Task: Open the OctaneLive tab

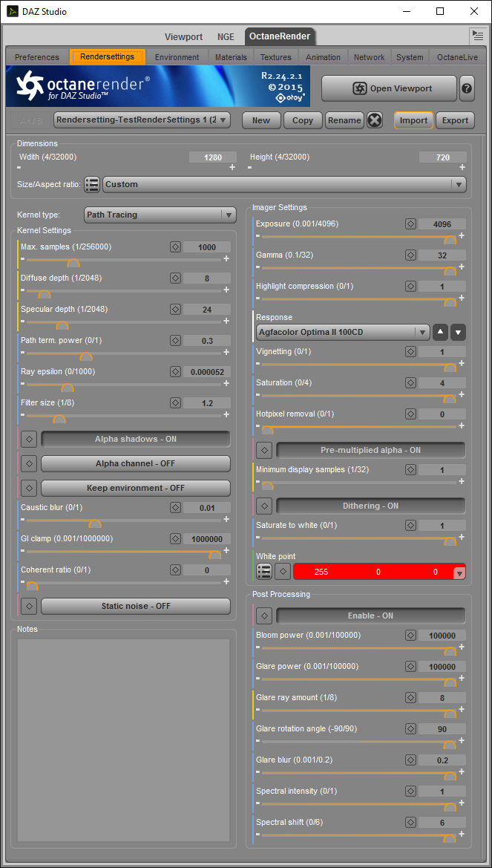Action: click(x=457, y=57)
